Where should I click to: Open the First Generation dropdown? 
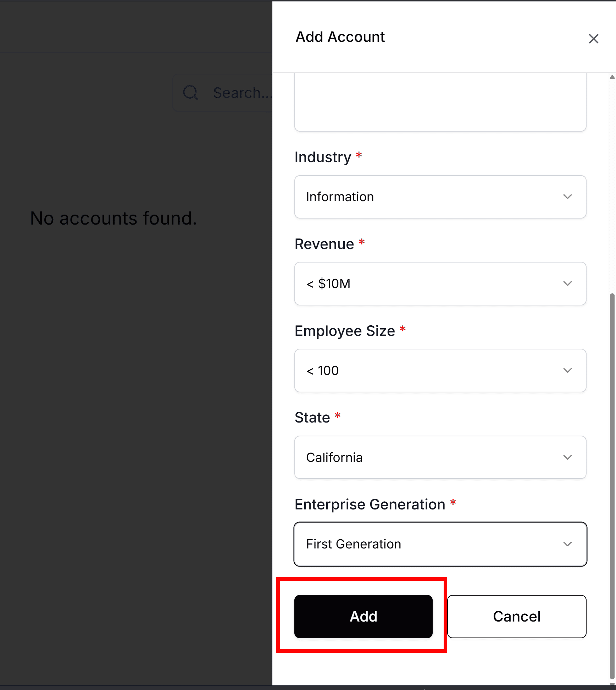(440, 544)
